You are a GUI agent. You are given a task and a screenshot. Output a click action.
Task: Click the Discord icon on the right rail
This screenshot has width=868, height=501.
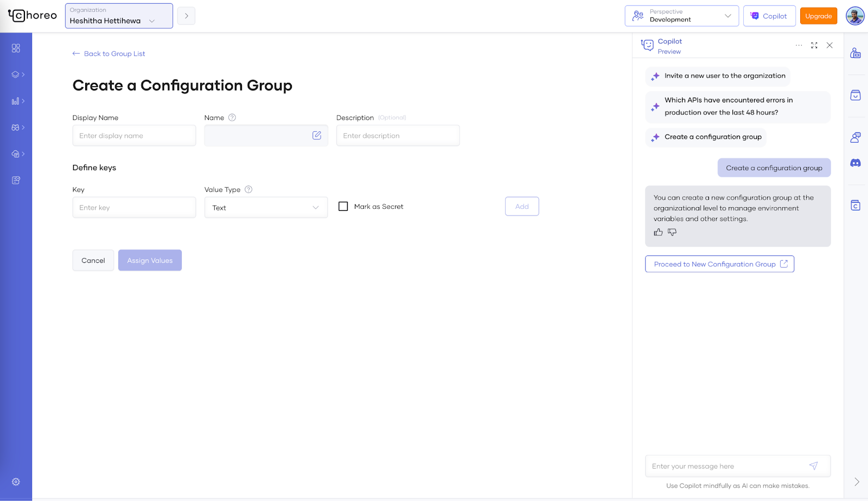click(856, 162)
